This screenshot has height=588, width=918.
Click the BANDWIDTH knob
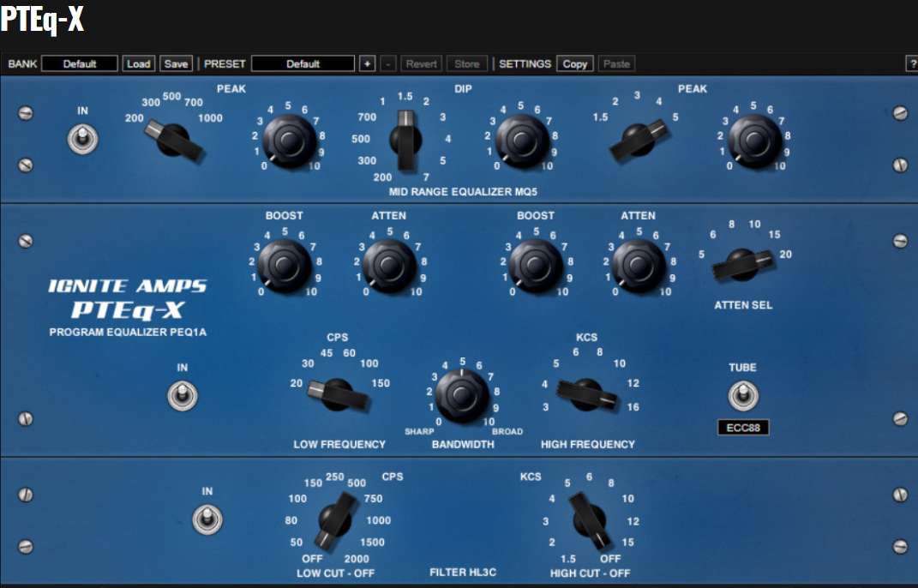click(x=462, y=395)
